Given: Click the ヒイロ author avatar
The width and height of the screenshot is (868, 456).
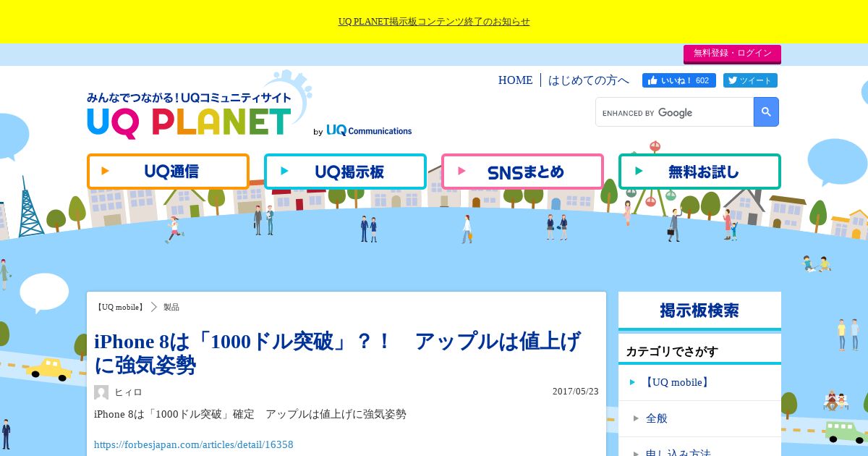Looking at the screenshot, I should point(101,392).
